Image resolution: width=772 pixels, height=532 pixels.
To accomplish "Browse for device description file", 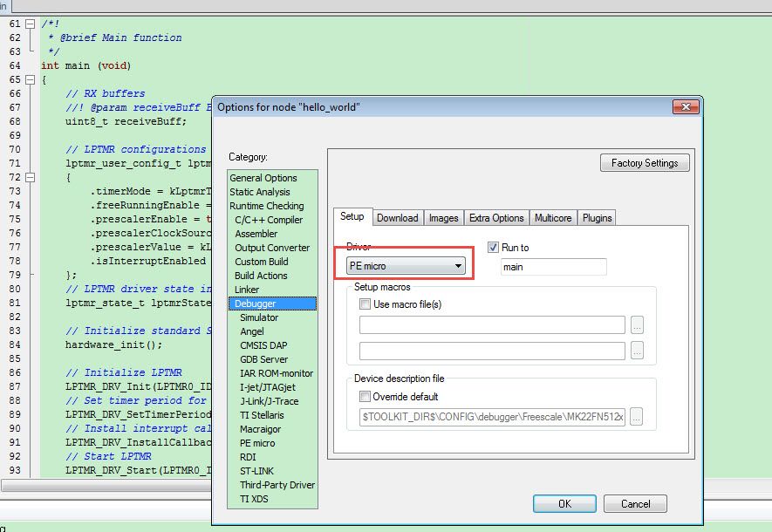I will point(637,417).
